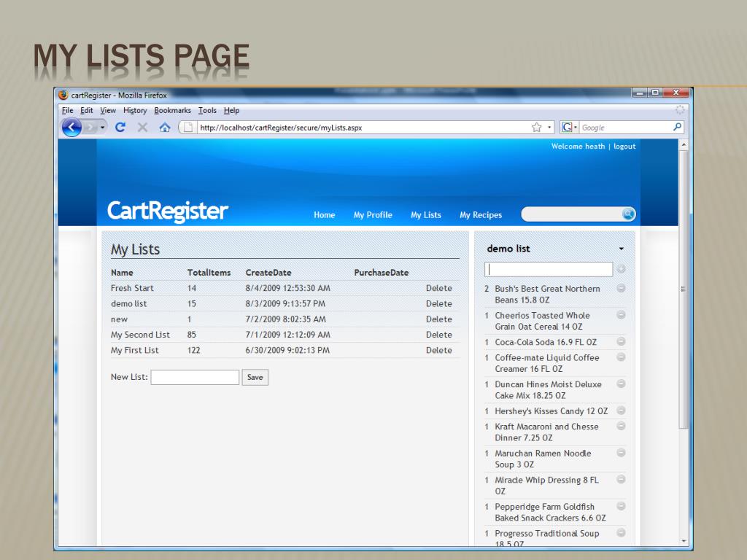The height and width of the screenshot is (560, 747).
Task: Click the vertical scrollbar thumb
Action: point(684,289)
